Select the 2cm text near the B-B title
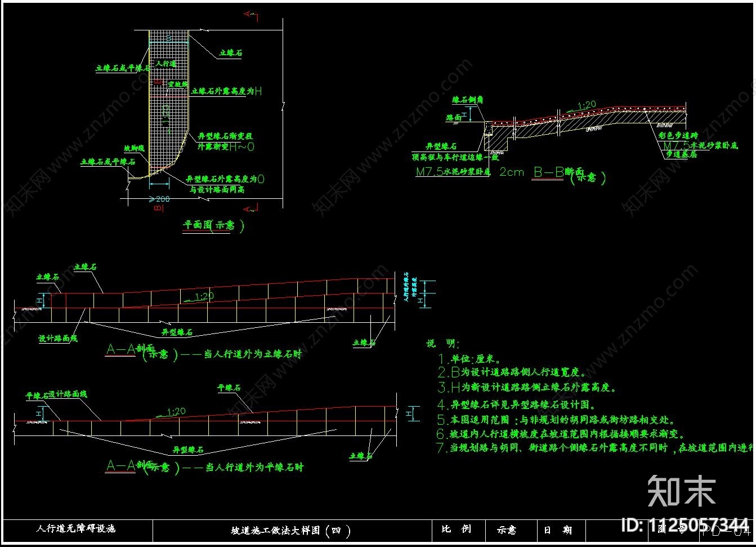 (512, 172)
